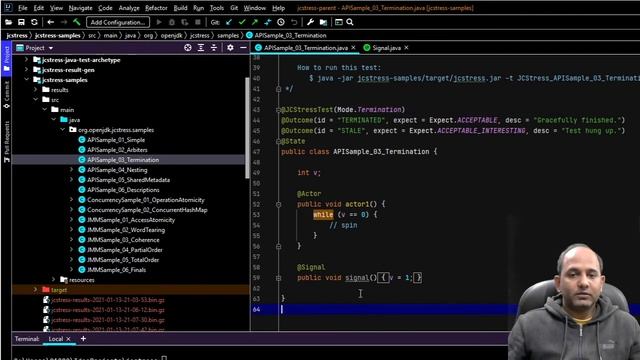
Task: Expand the target folder
Action: (x=36, y=290)
